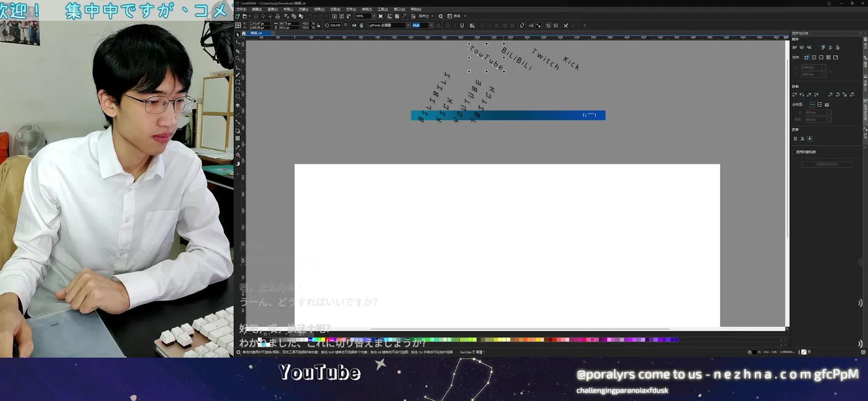Screen dimensions: 868x401
Task: Select the Pick tool in toolbox
Action: click(238, 35)
